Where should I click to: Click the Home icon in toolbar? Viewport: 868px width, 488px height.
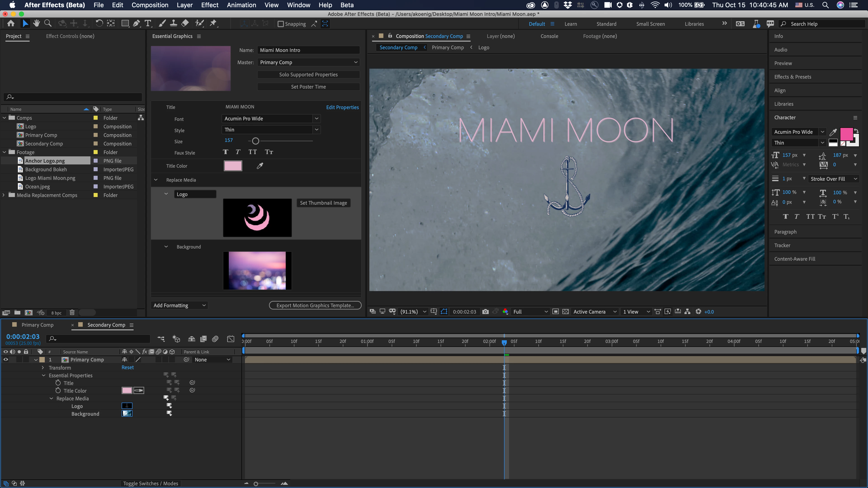[11, 23]
